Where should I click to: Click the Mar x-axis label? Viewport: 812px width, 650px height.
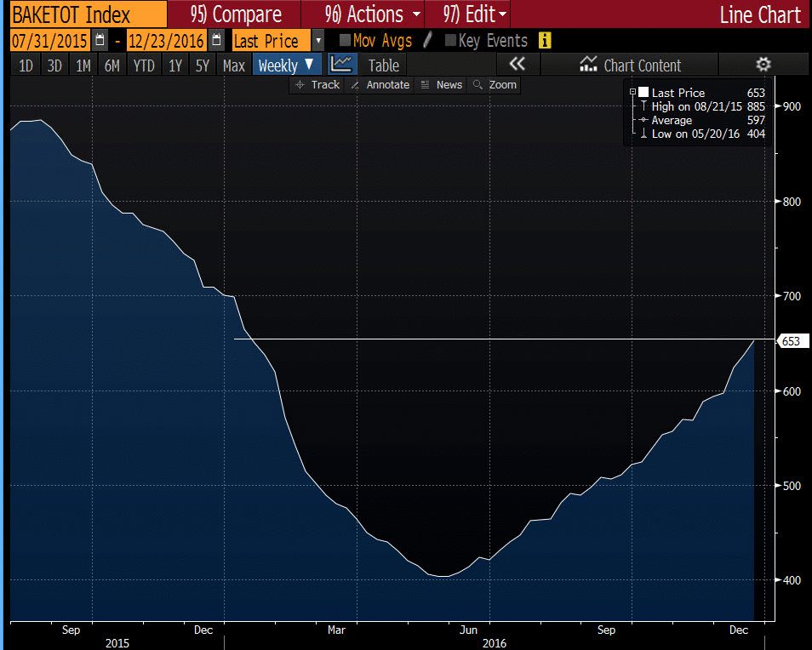(x=336, y=630)
